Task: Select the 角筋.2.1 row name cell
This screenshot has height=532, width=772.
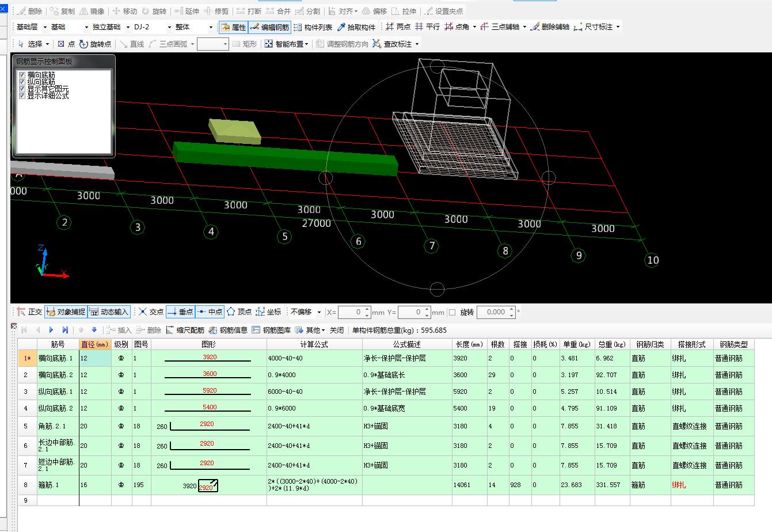Action: tap(58, 426)
